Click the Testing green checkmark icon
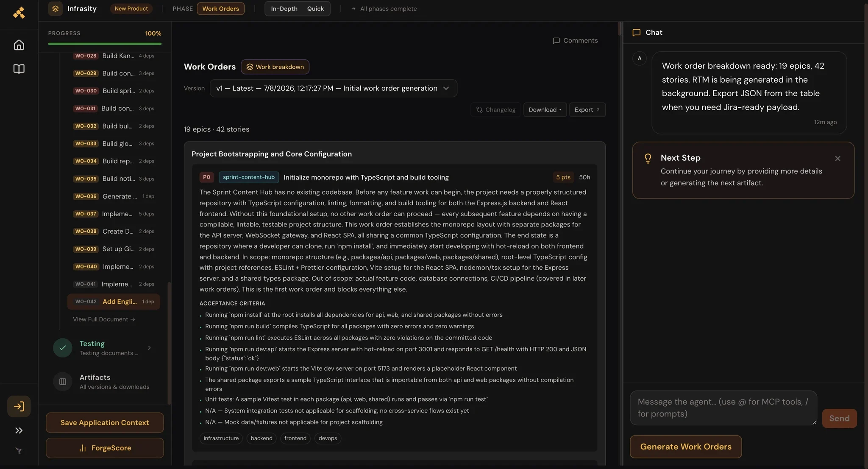 pos(63,348)
